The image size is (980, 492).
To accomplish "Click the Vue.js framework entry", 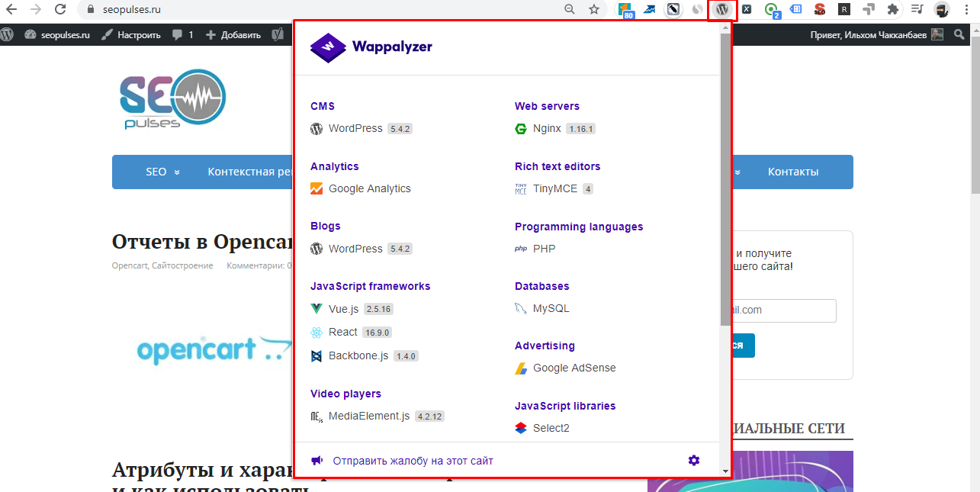I will tap(343, 309).
